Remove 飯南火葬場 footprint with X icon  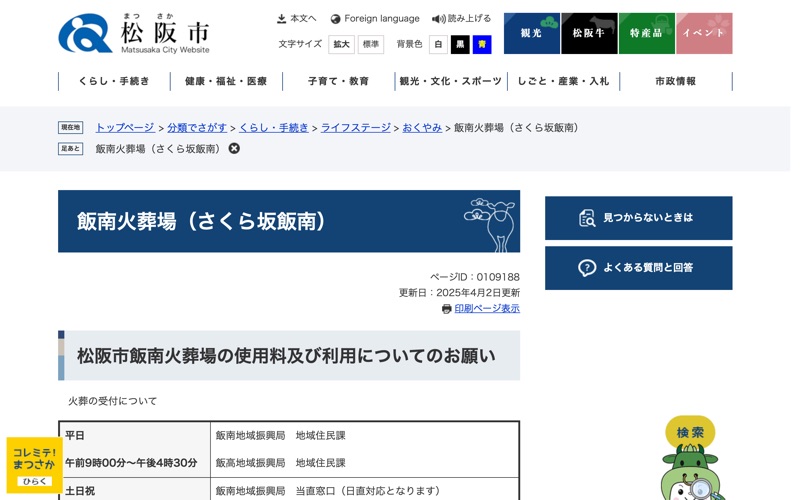234,148
